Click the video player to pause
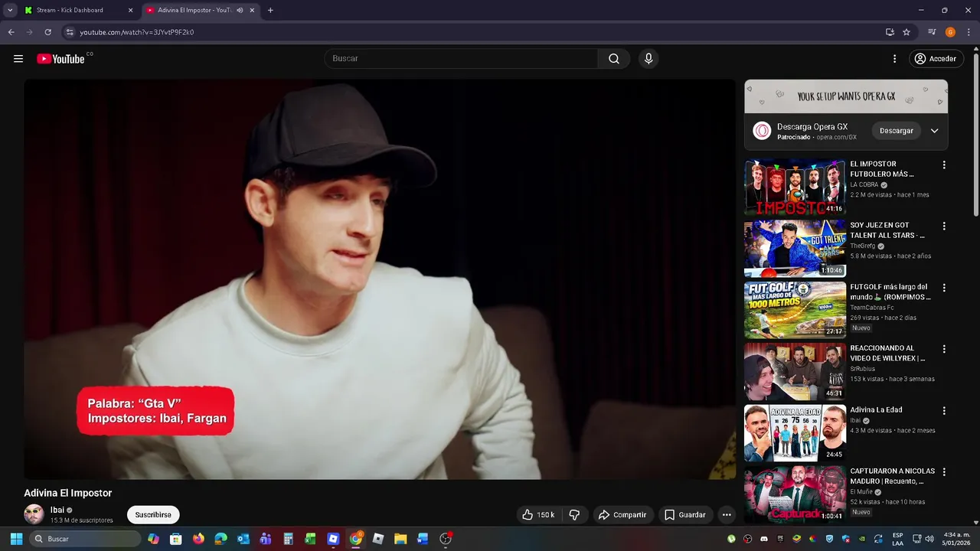The height and width of the screenshot is (551, 980). point(380,279)
